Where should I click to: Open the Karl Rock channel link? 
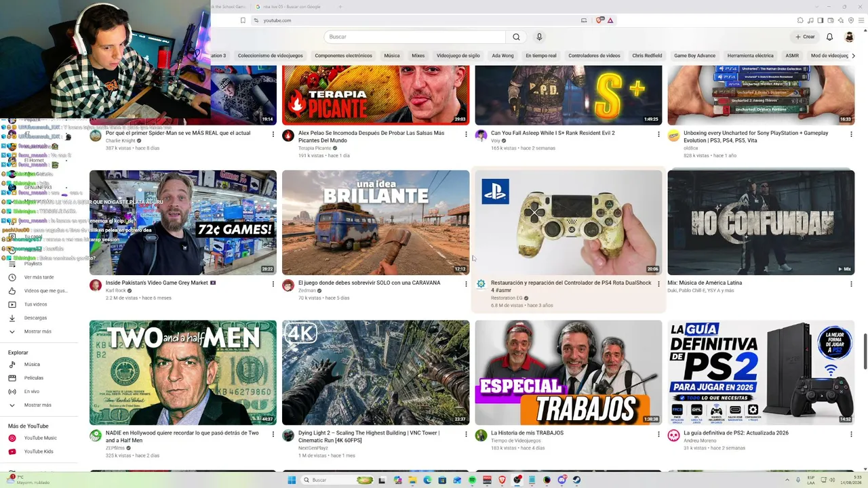pos(117,290)
